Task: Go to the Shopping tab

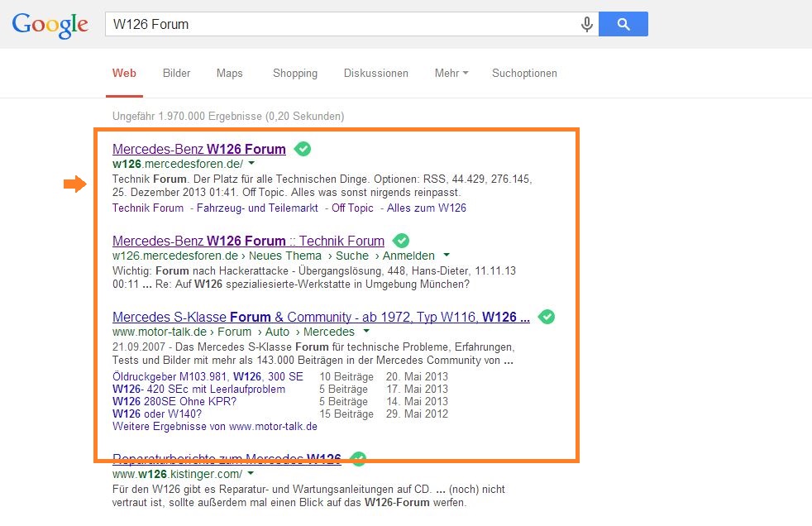Action: pos(295,73)
